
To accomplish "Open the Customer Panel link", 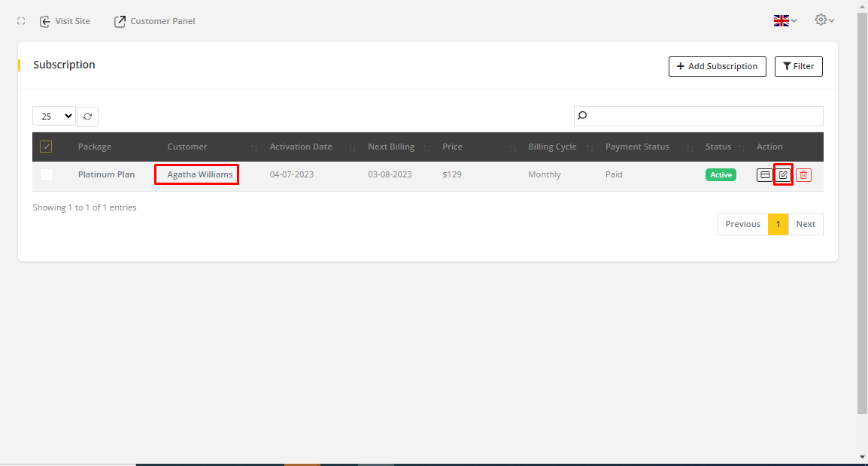I will 154,21.
